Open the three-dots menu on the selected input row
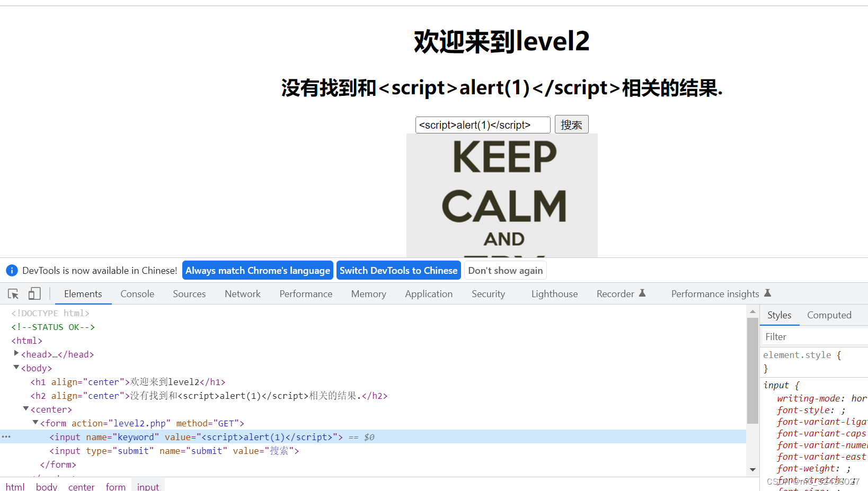The height and width of the screenshot is (491, 868). click(x=6, y=437)
